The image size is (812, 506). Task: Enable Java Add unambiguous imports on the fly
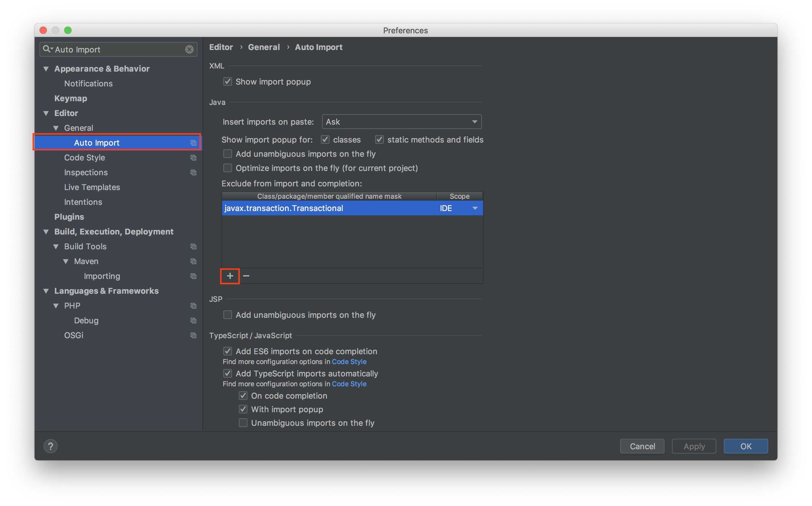227,154
